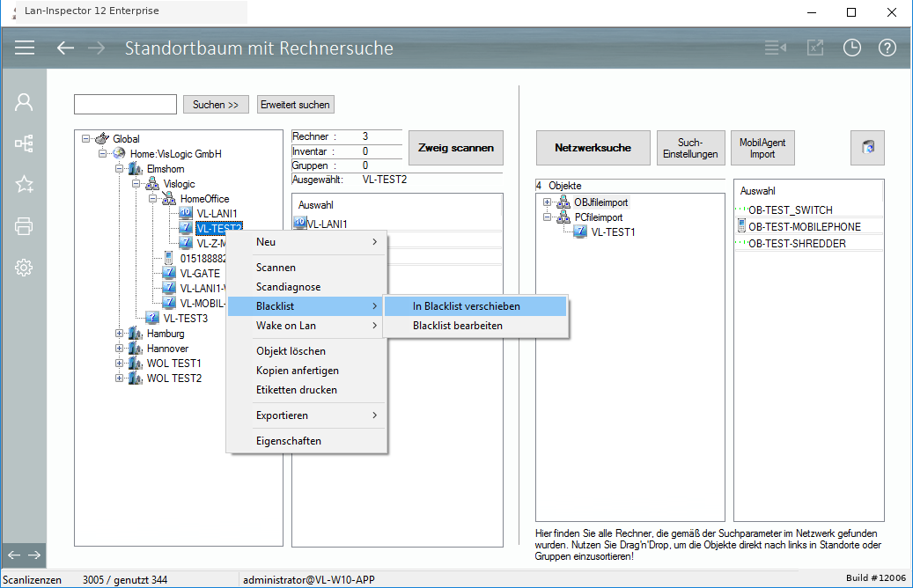
Task: Open the settings gear sidebar icon
Action: click(x=24, y=268)
